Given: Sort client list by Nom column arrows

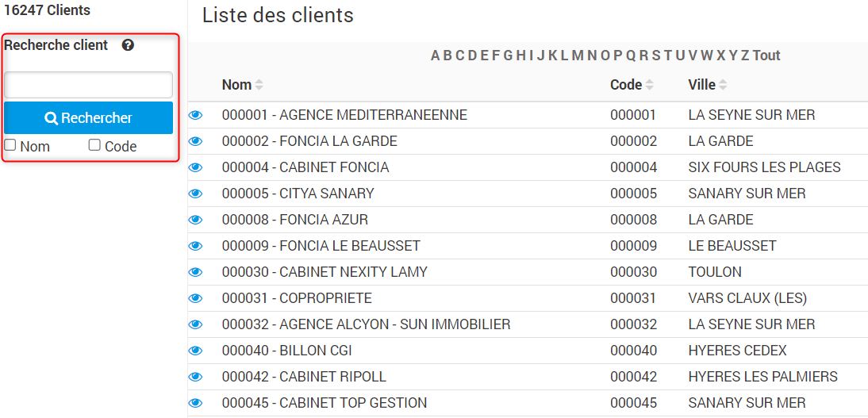Looking at the screenshot, I should click(x=259, y=85).
